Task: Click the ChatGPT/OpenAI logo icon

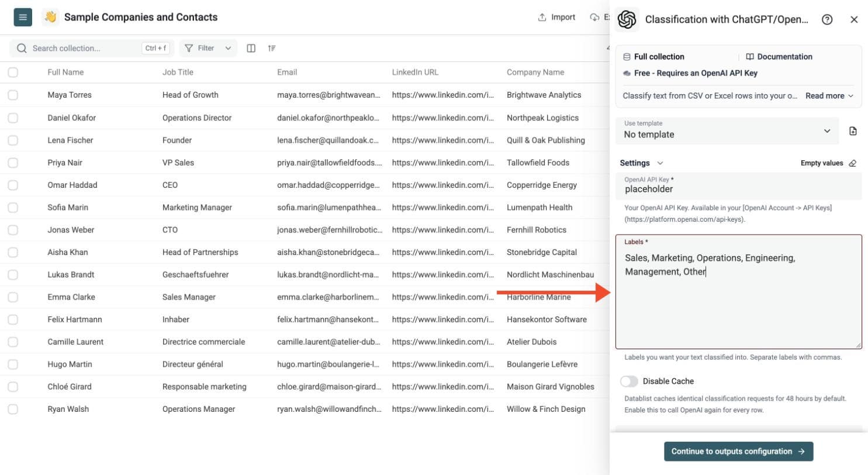Action: click(x=627, y=19)
